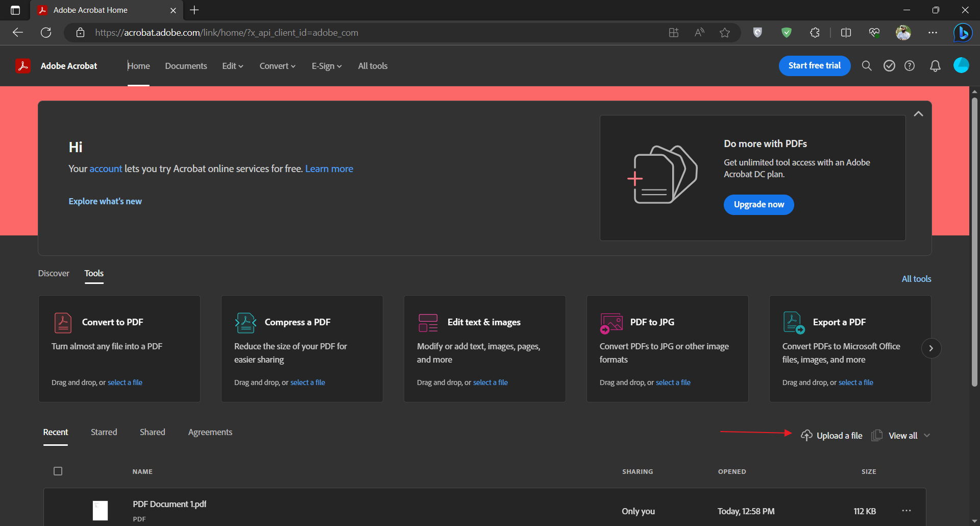Toggle the select-all files checkbox
The height and width of the screenshot is (526, 980).
click(x=58, y=471)
